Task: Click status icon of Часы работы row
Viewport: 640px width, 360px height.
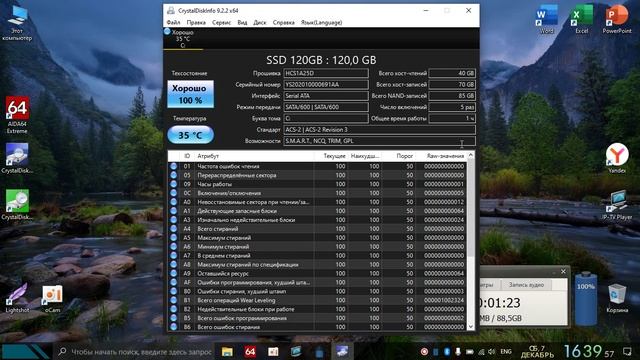Action: coord(173,184)
